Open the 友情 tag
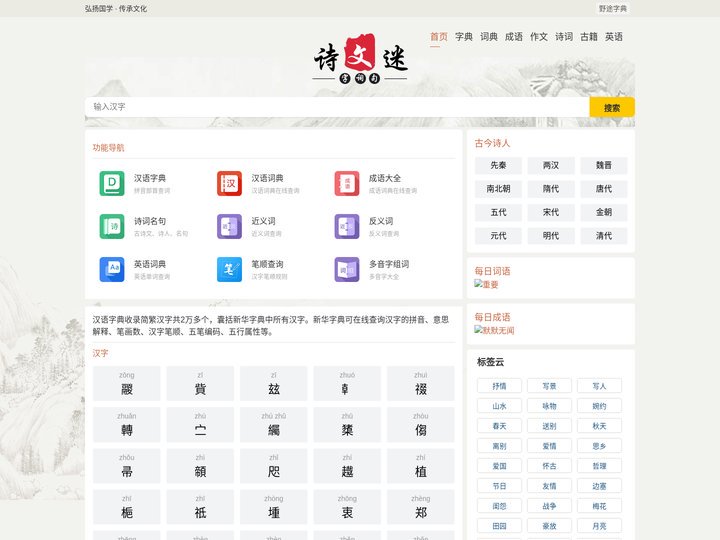The height and width of the screenshot is (540, 720). coord(549,486)
